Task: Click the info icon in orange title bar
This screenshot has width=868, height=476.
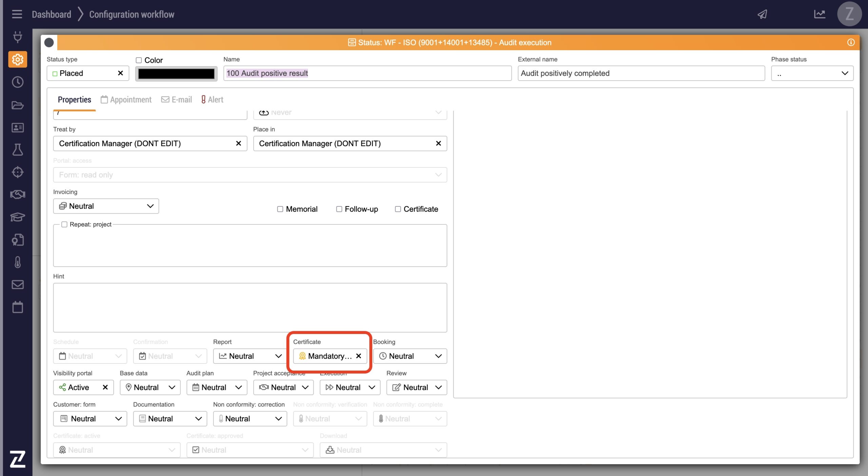Action: (x=851, y=42)
